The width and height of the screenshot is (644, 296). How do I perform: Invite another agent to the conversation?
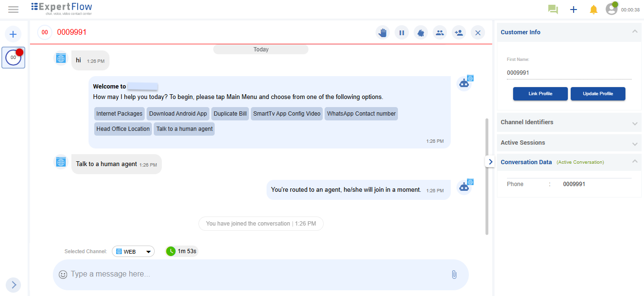pyautogui.click(x=458, y=32)
